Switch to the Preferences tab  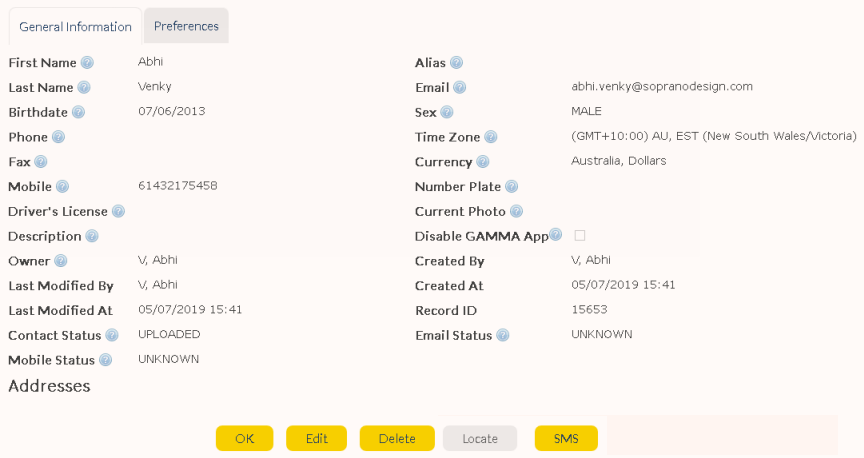[186, 26]
